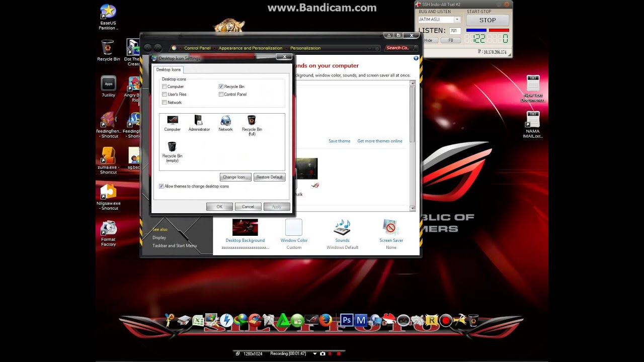Image resolution: width=644 pixels, height=362 pixels.
Task: Enable the User's Files checkbox
Action: (165, 95)
